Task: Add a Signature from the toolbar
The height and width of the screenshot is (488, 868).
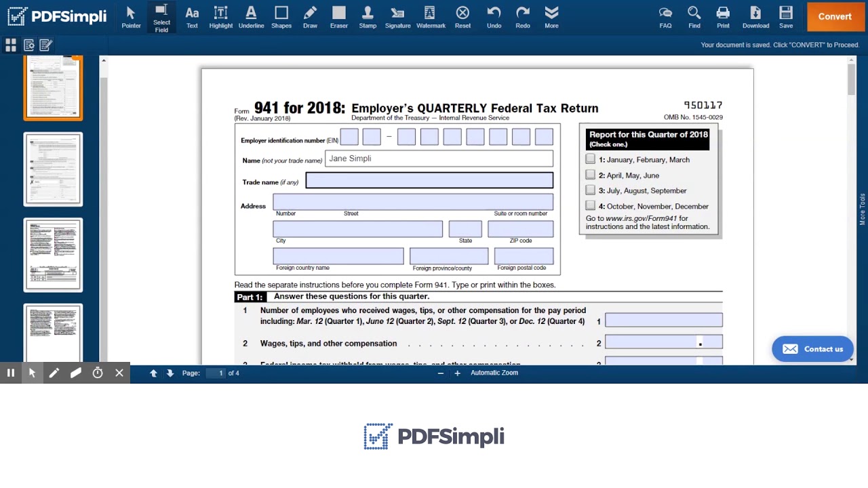Action: point(397,18)
